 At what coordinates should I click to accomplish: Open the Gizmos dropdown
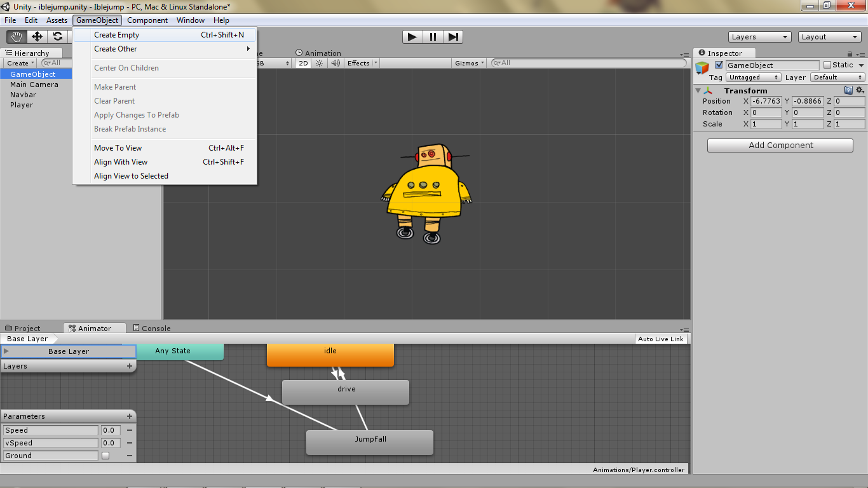point(470,63)
